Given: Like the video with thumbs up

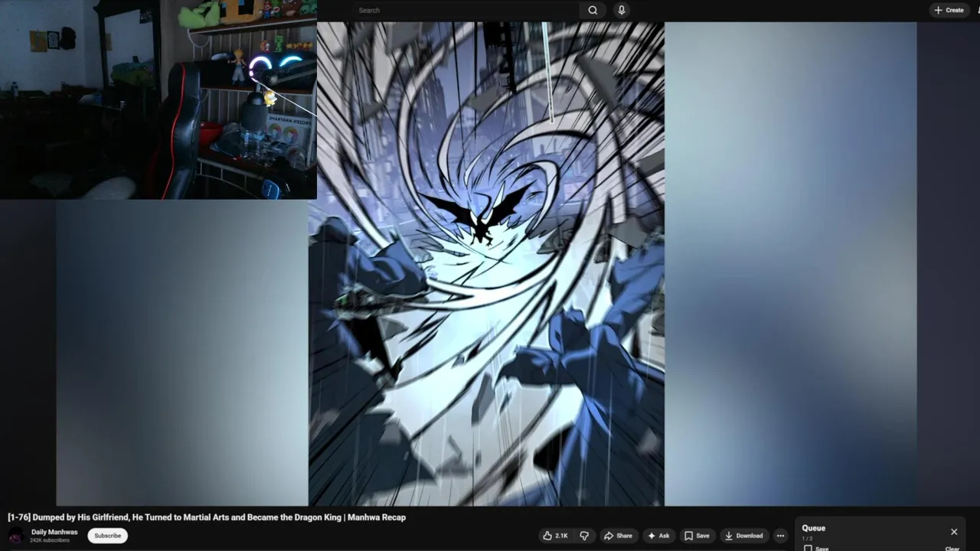Looking at the screenshot, I should click(x=556, y=536).
